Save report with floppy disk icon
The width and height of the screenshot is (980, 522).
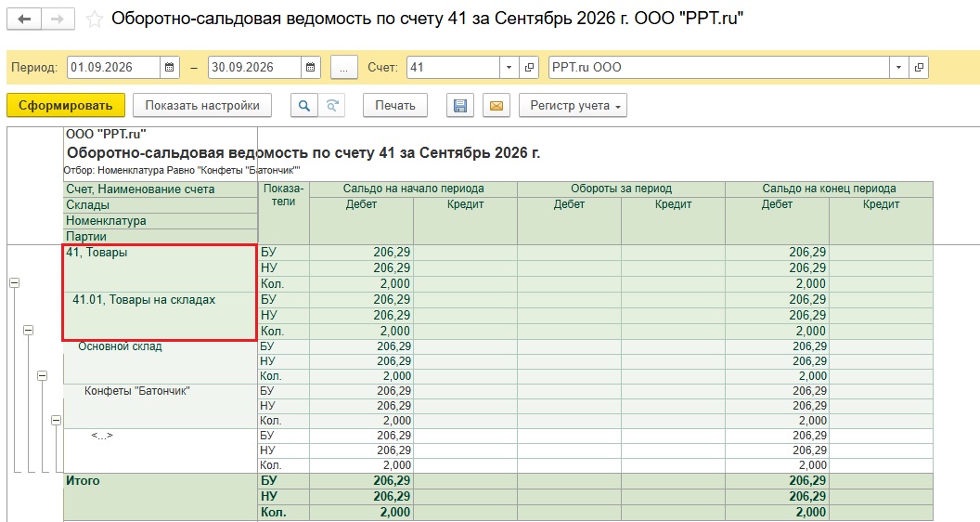460,106
